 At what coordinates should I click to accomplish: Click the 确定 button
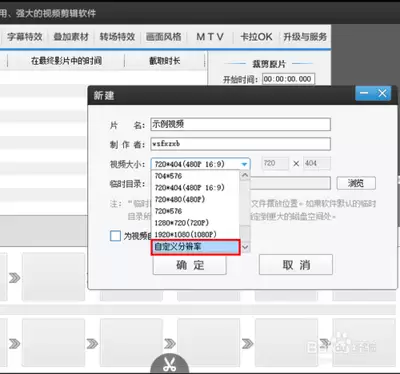pos(190,265)
